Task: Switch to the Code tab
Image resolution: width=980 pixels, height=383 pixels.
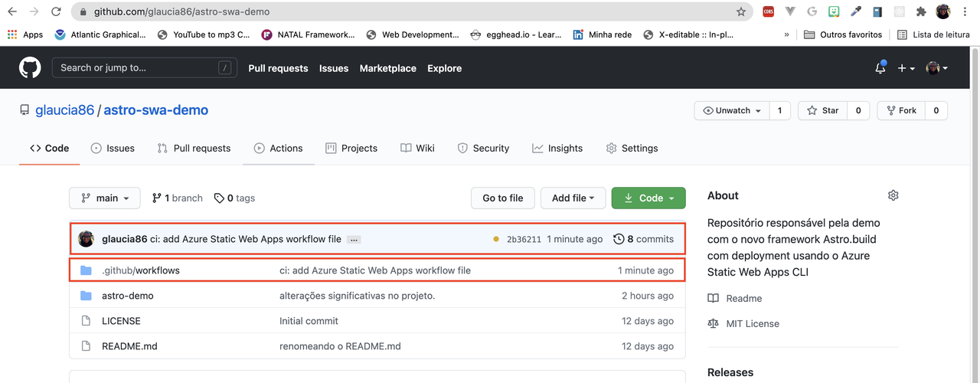Action: pyautogui.click(x=49, y=148)
